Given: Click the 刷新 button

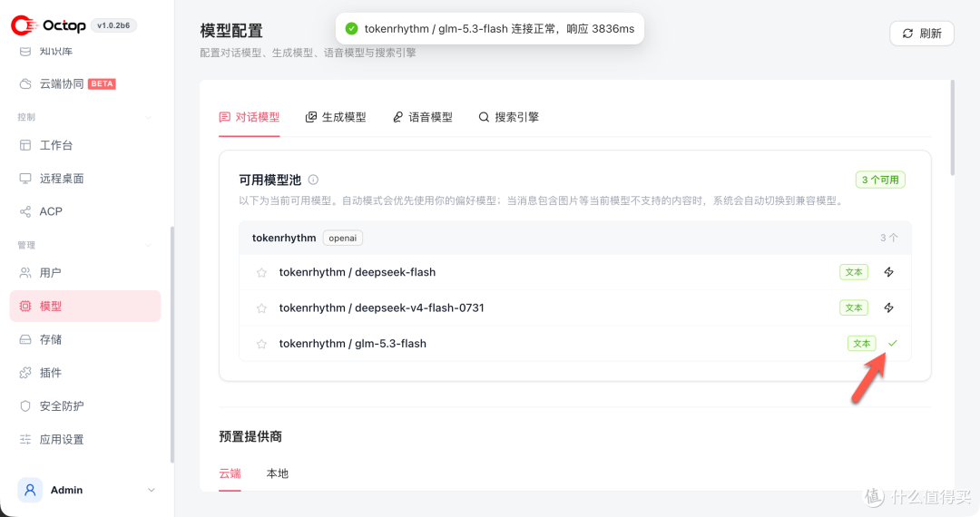Looking at the screenshot, I should (922, 33).
